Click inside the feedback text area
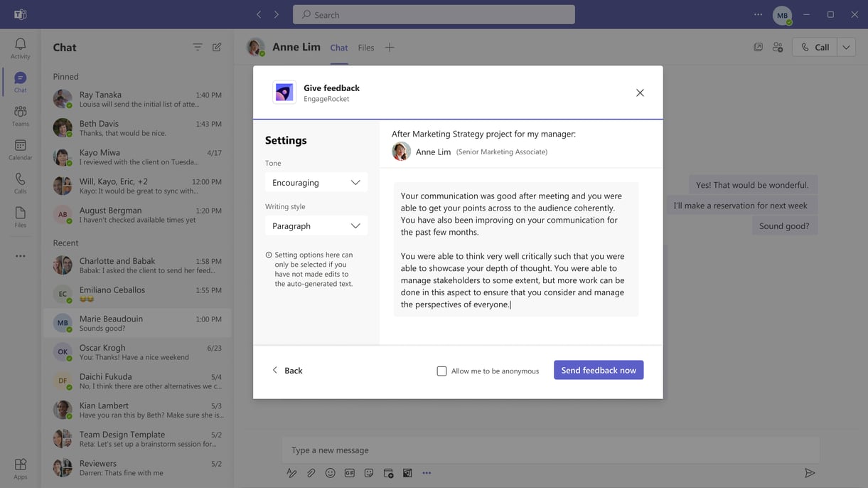 (x=515, y=249)
